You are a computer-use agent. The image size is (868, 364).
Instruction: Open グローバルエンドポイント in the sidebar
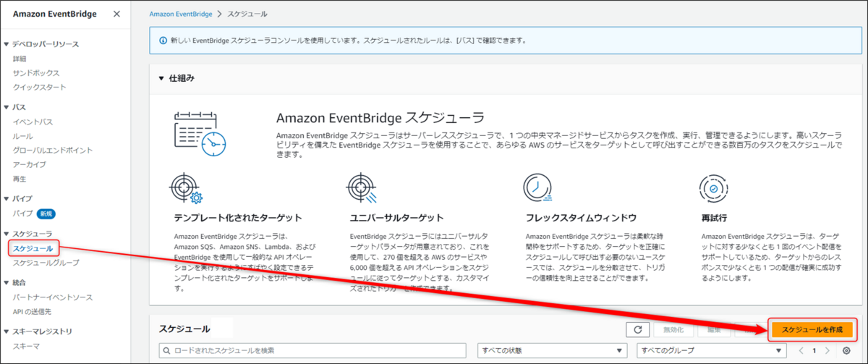click(x=52, y=150)
